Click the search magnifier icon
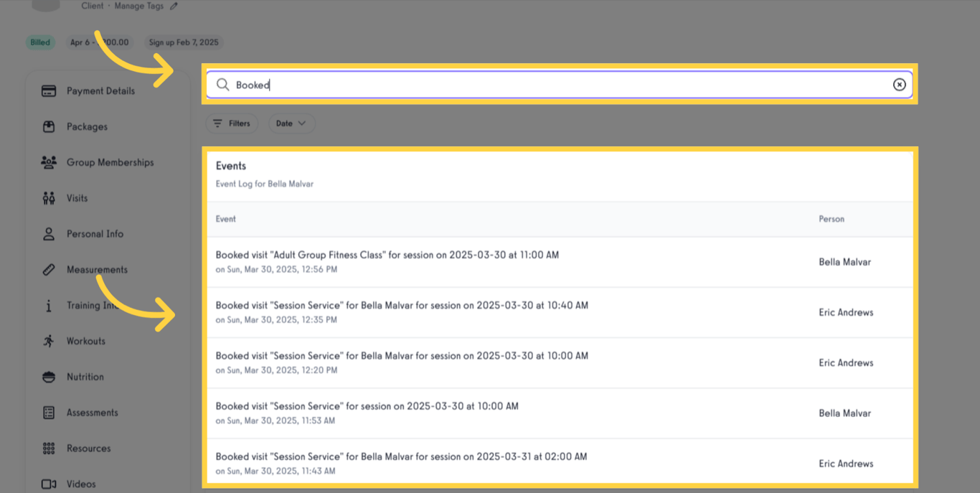Viewport: 980px width, 493px height. pos(223,84)
